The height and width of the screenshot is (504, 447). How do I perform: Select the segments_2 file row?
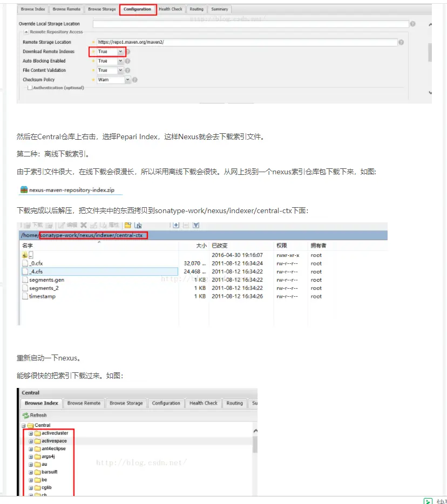pos(100,288)
